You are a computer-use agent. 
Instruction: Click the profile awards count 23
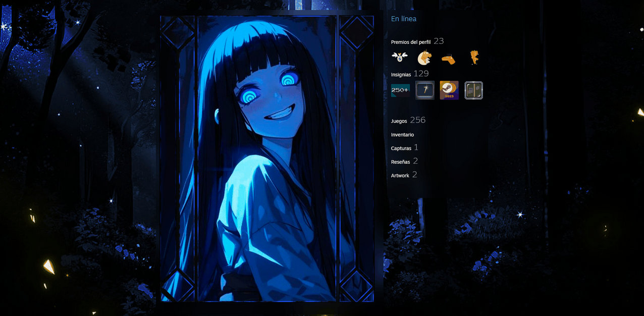coord(439,41)
